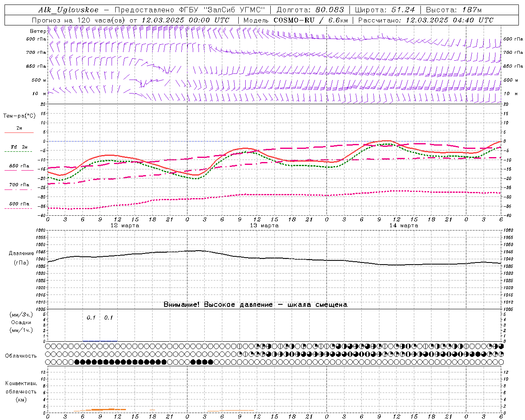Image resolution: width=525 pixels, height=420 pixels.
Task: Click the warning Внимание! Высокое давление – шкала смещена
Action: click(256, 304)
